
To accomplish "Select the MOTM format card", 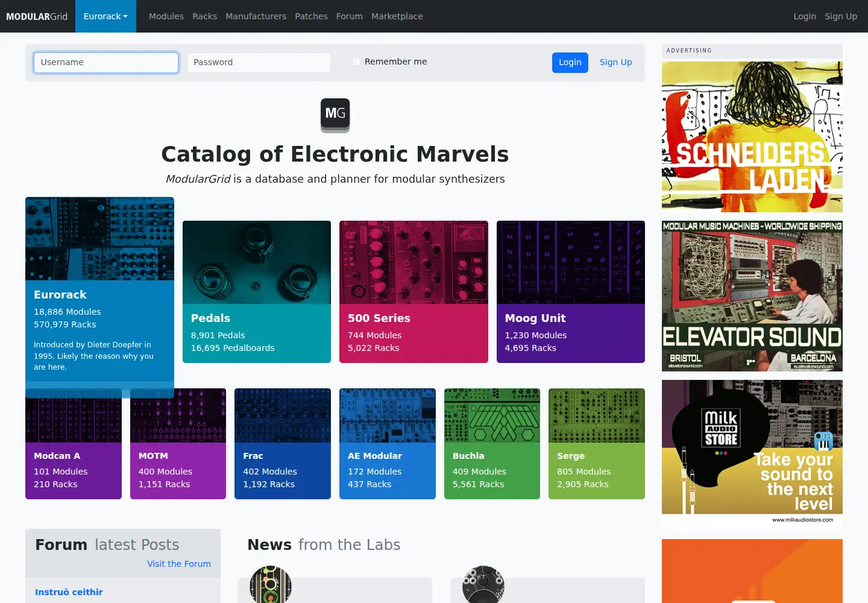I will 178,445.
